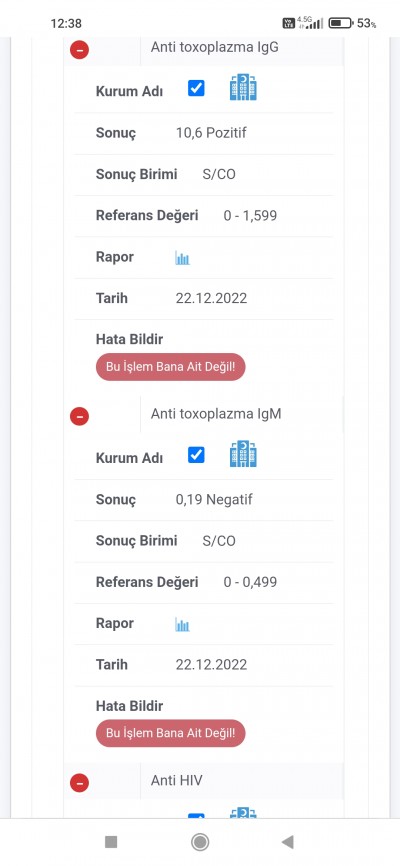Open hospital building icon under Anti HIV
The height and width of the screenshot is (866, 400).
[x=243, y=813]
